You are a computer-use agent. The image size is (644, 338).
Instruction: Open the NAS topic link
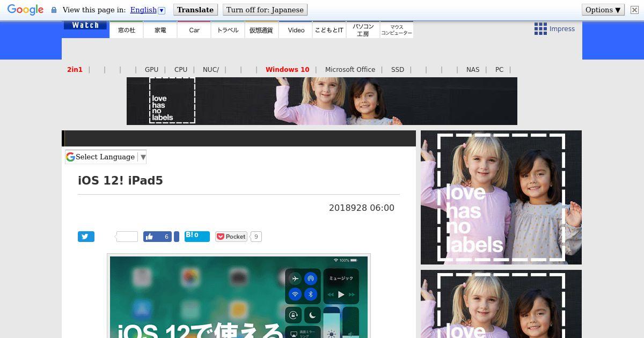coord(473,69)
